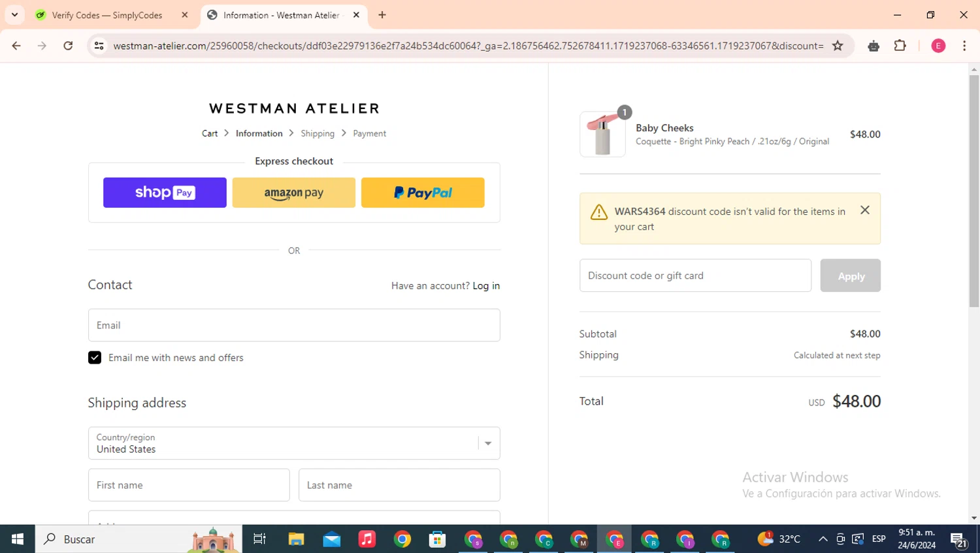
Task: Click the address bar URL
Action: tap(468, 46)
